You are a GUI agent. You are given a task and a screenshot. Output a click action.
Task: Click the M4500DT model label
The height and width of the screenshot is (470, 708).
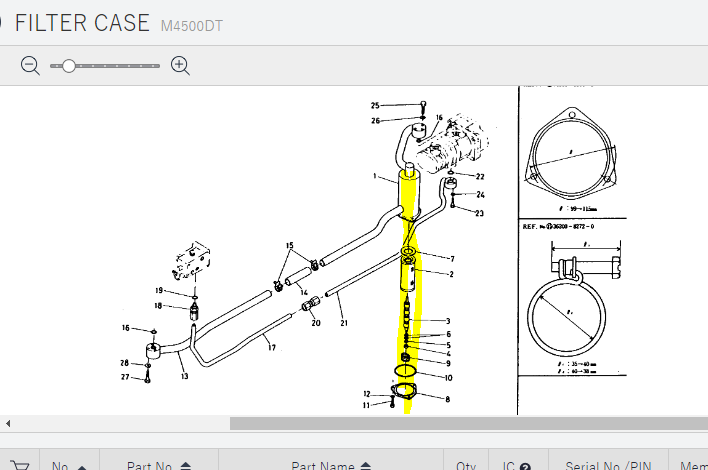tap(192, 25)
